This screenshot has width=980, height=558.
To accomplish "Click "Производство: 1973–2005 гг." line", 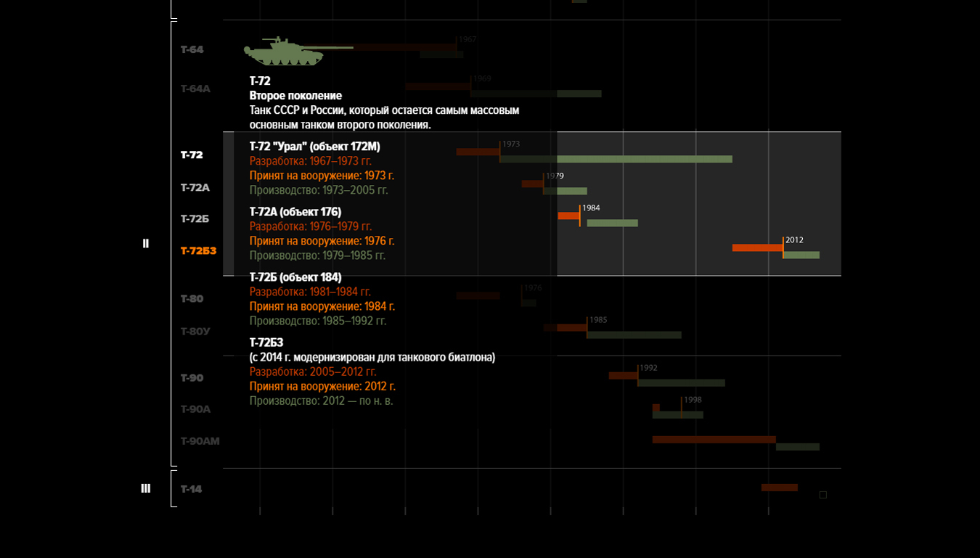I will (x=319, y=190).
